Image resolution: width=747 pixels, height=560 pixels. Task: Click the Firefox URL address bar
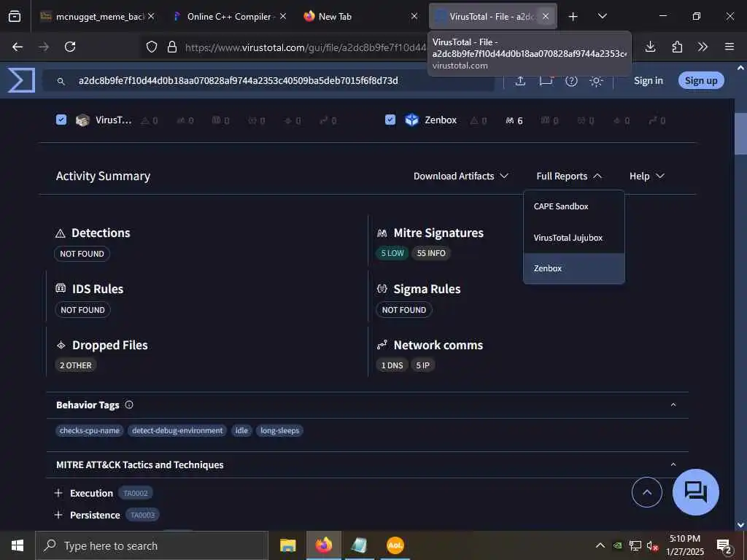[305, 47]
